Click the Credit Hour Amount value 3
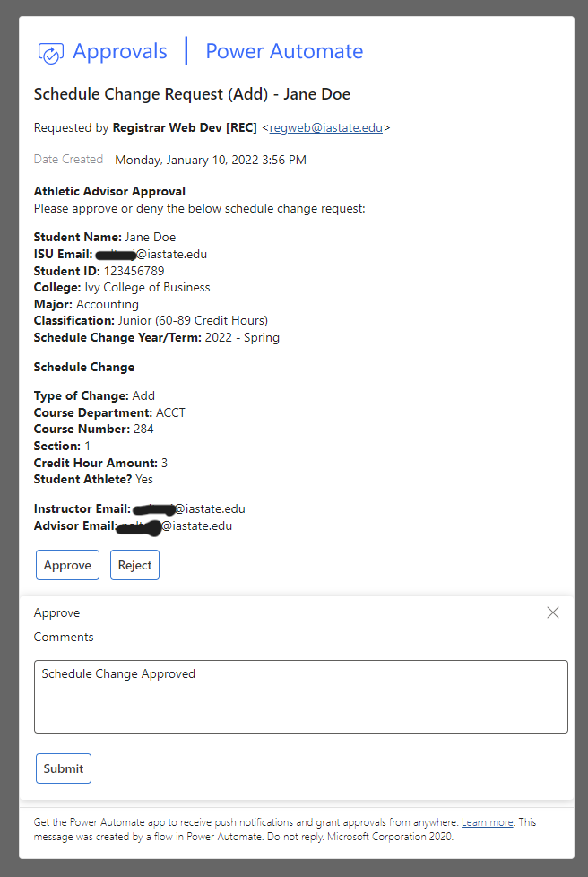Viewport: 588px width, 877px height. (x=164, y=463)
